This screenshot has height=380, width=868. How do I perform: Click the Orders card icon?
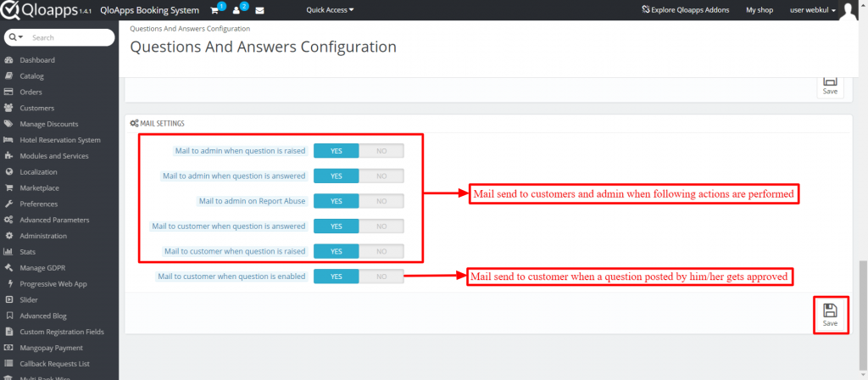[x=8, y=92]
